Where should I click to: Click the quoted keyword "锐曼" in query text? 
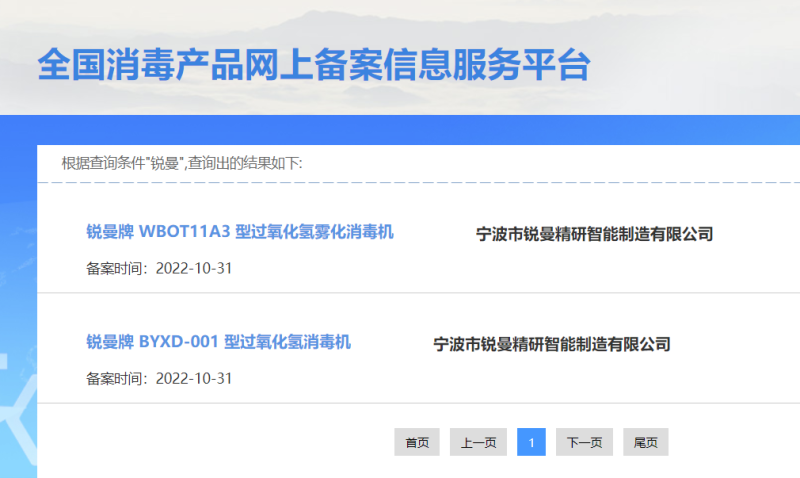165,163
